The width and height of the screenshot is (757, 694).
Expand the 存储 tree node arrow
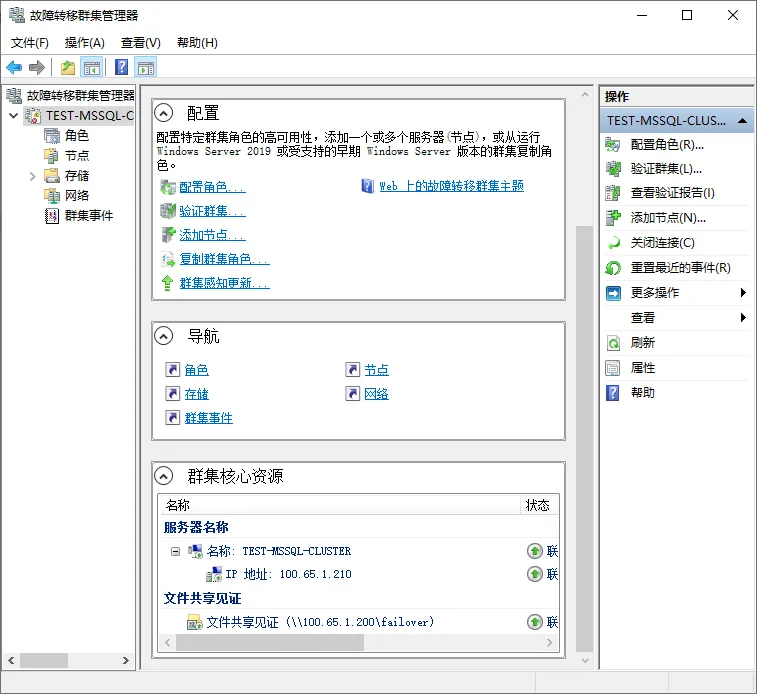pyautogui.click(x=32, y=176)
